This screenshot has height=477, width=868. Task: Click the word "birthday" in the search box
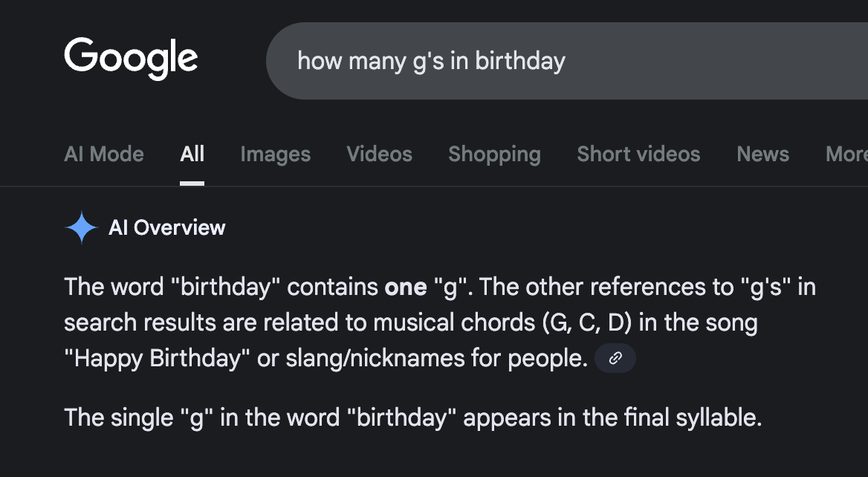[520, 61]
